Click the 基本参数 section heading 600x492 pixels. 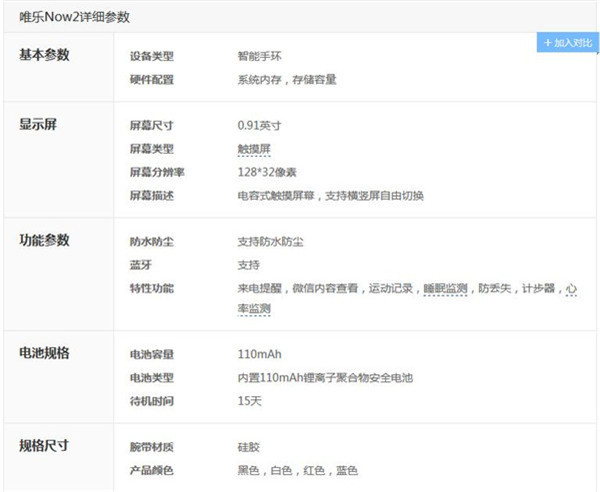(44, 55)
